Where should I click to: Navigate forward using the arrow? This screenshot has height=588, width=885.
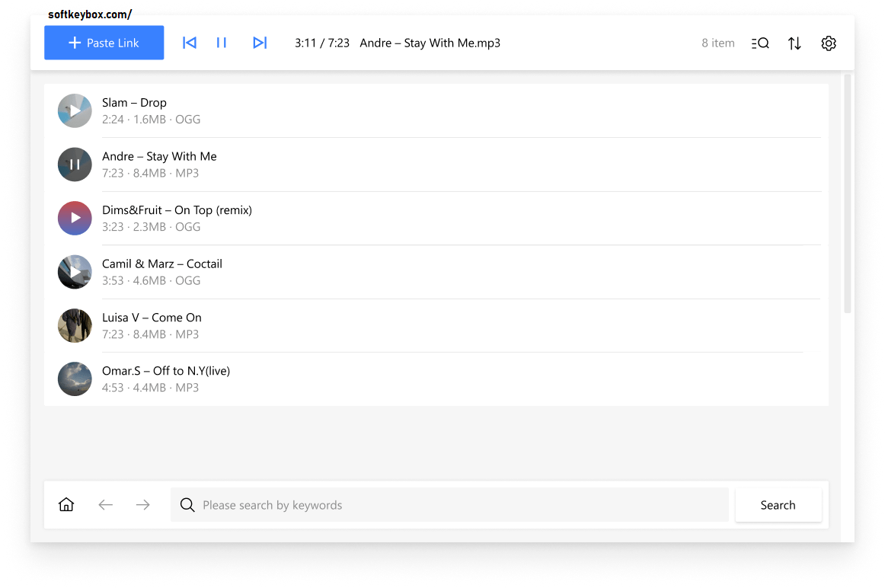coord(142,504)
